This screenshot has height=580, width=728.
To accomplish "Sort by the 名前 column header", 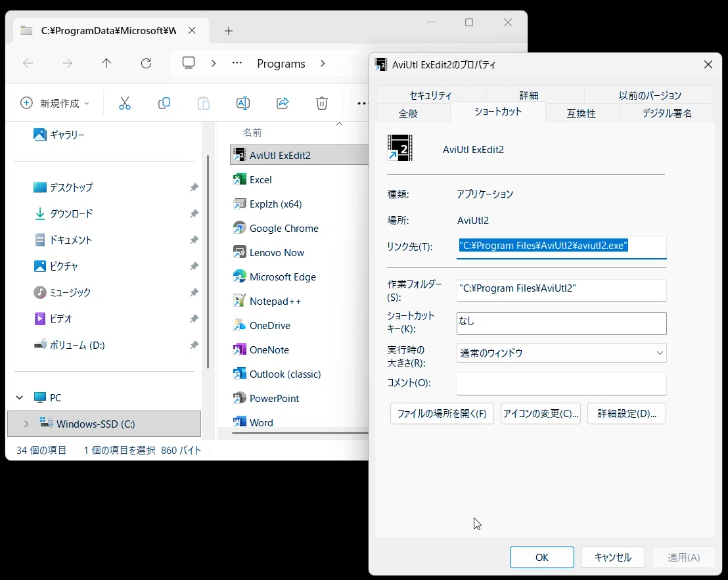I will (x=252, y=133).
